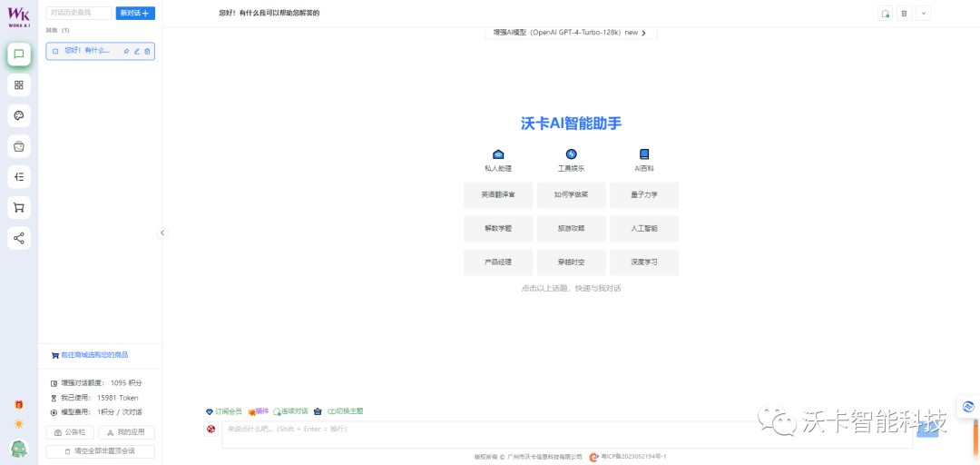Click the basket icon above input box

(318, 411)
